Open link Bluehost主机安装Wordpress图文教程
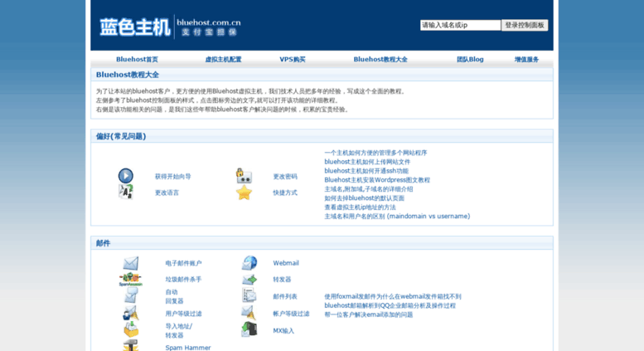 click(377, 179)
